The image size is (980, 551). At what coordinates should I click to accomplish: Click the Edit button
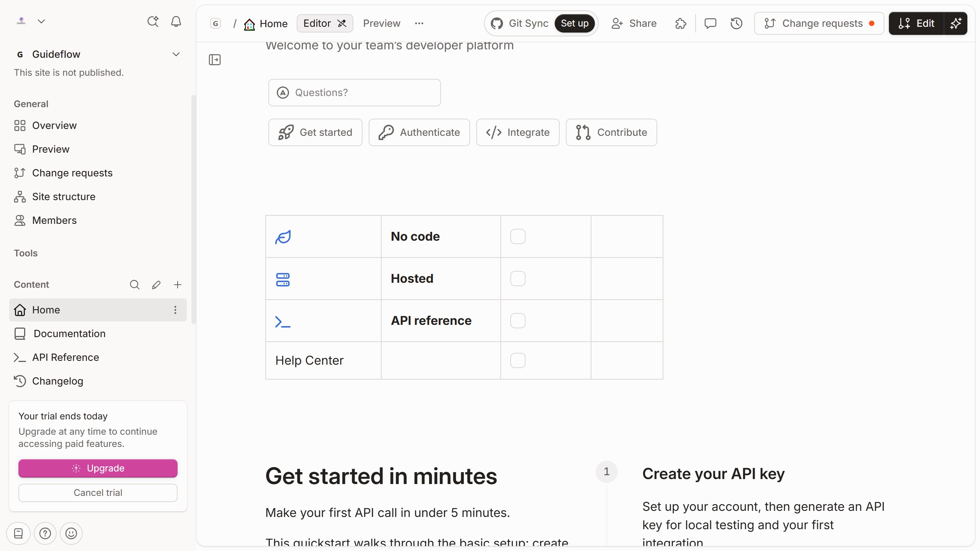tap(916, 23)
